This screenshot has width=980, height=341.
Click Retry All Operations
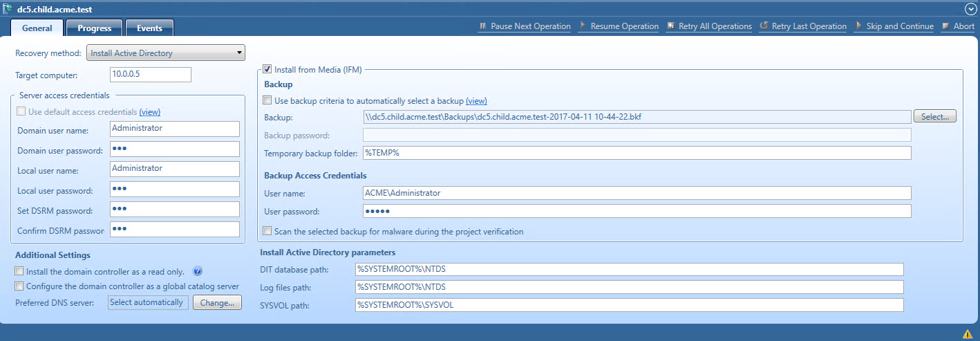710,26
